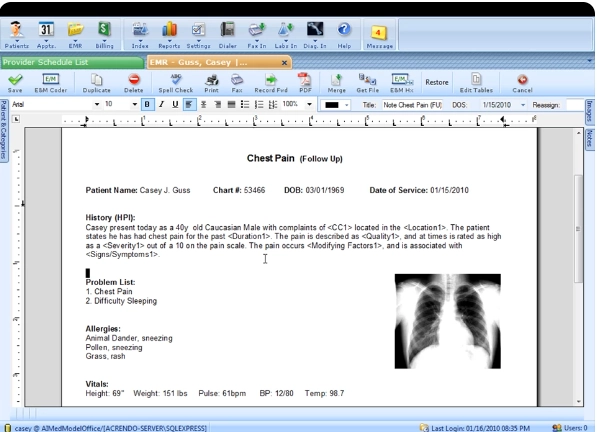This screenshot has height=432, width=597.
Task: Center align text
Action: [x=203, y=104]
